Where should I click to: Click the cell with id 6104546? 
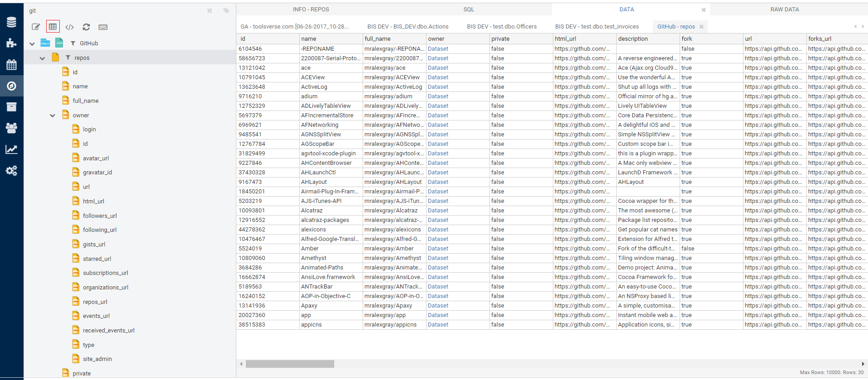pos(268,49)
